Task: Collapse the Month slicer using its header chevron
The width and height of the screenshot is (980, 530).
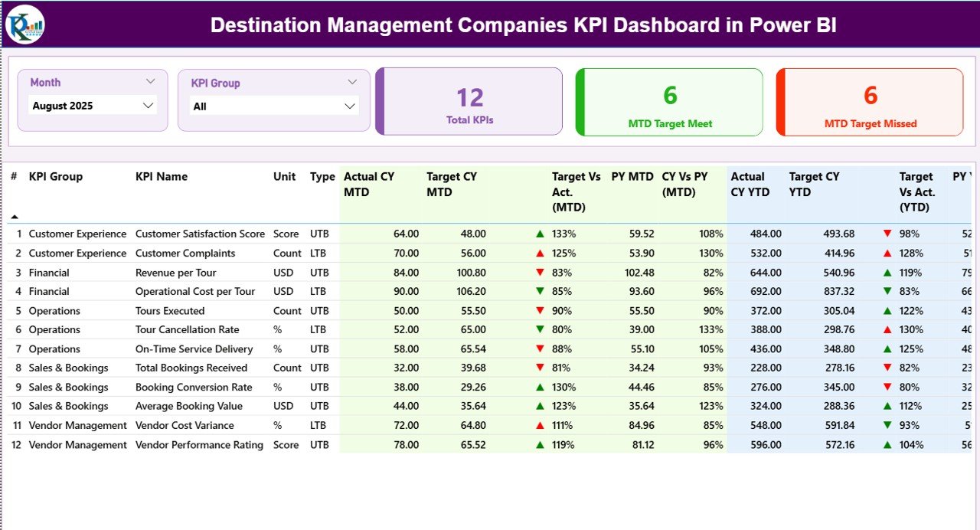Action: (x=151, y=80)
